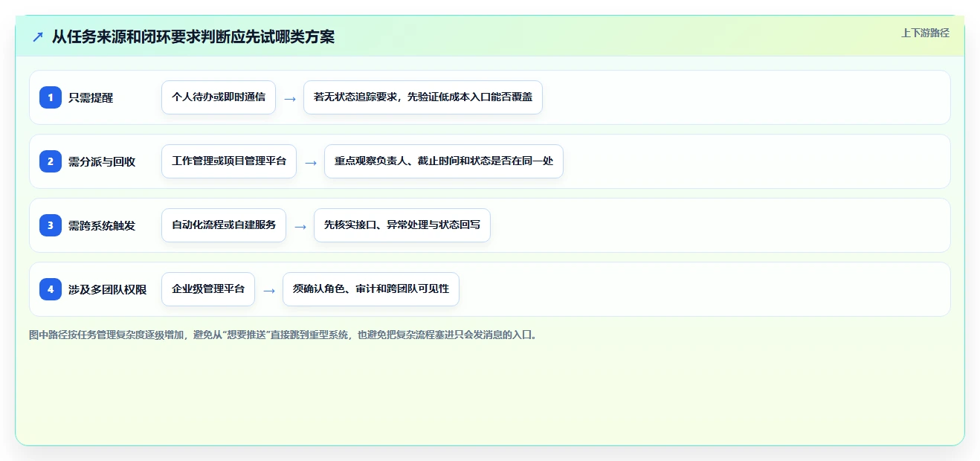Click the 需分派与回收 label

pos(102,161)
